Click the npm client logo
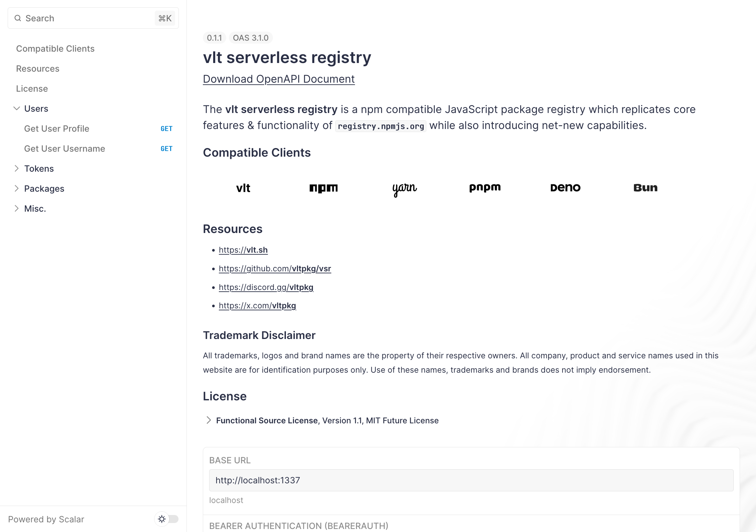The width and height of the screenshot is (756, 532). (324, 188)
